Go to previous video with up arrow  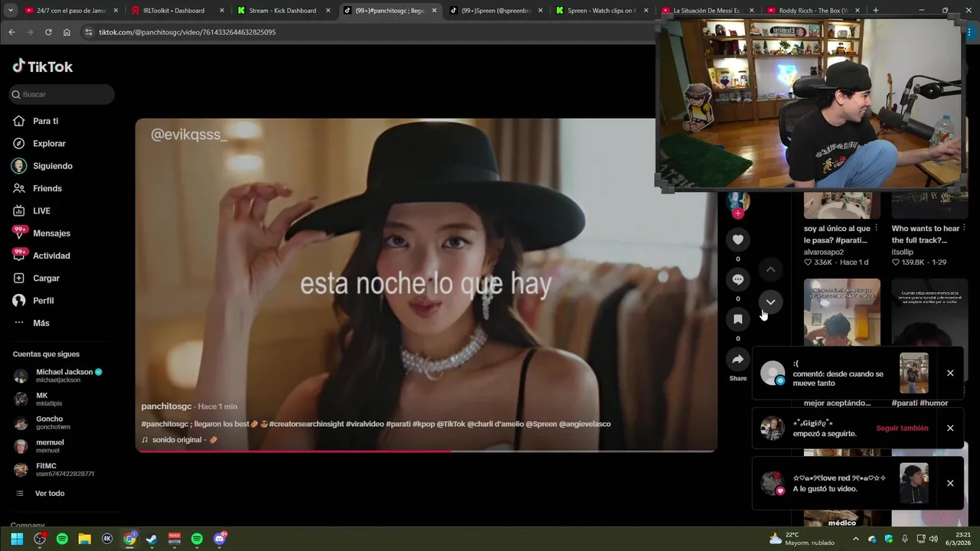(771, 269)
